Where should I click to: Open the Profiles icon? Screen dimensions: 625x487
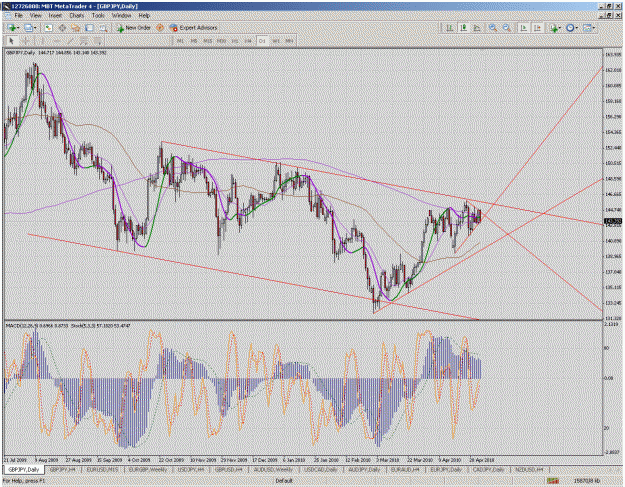pyautogui.click(x=28, y=28)
